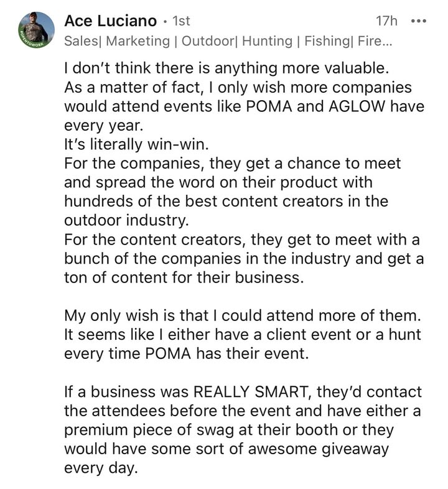Click the line "every time POMA has their event."
Viewport: 448px width, 489px height.
click(186, 353)
